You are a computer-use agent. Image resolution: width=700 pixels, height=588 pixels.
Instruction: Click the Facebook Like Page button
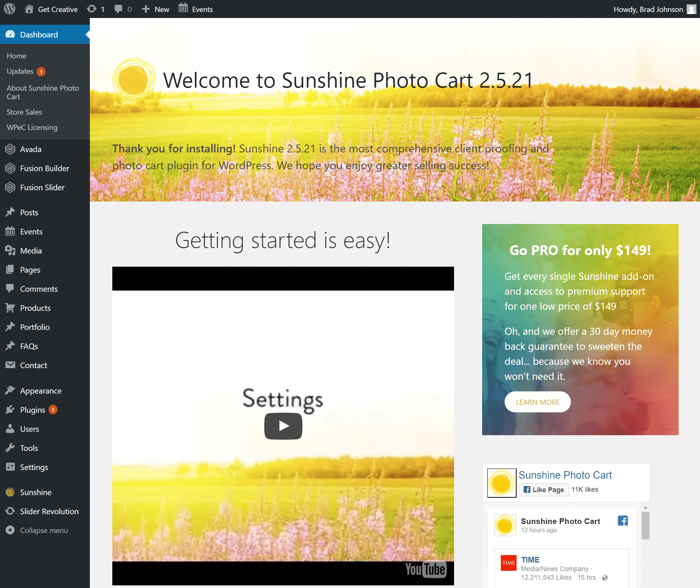click(544, 490)
